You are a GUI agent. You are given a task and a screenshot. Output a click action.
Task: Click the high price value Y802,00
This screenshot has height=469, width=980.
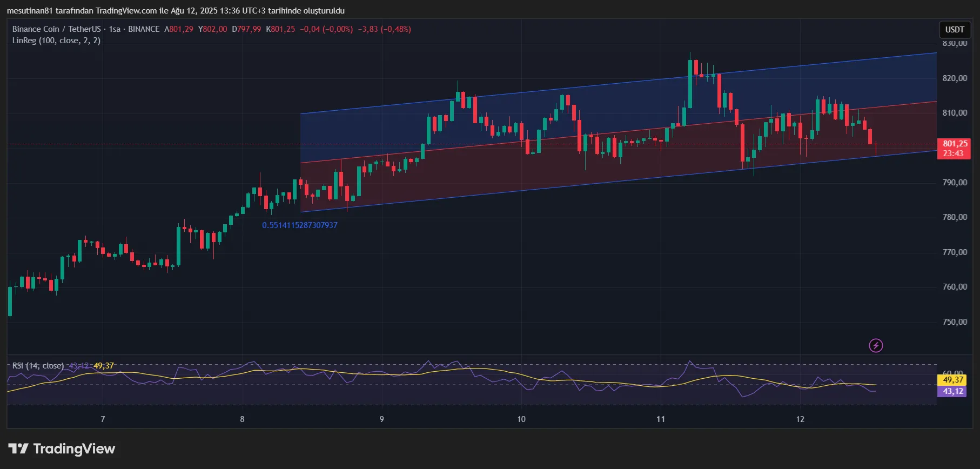213,29
